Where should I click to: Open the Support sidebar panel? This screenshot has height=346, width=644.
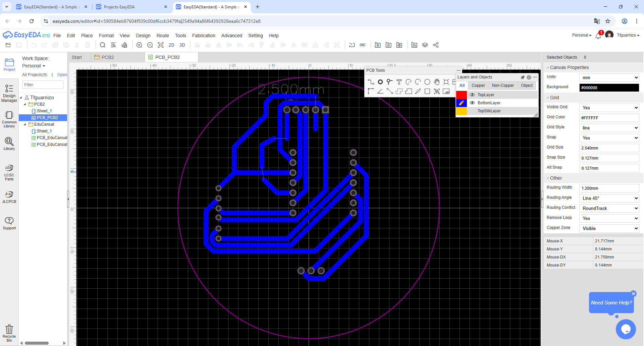(x=9, y=223)
